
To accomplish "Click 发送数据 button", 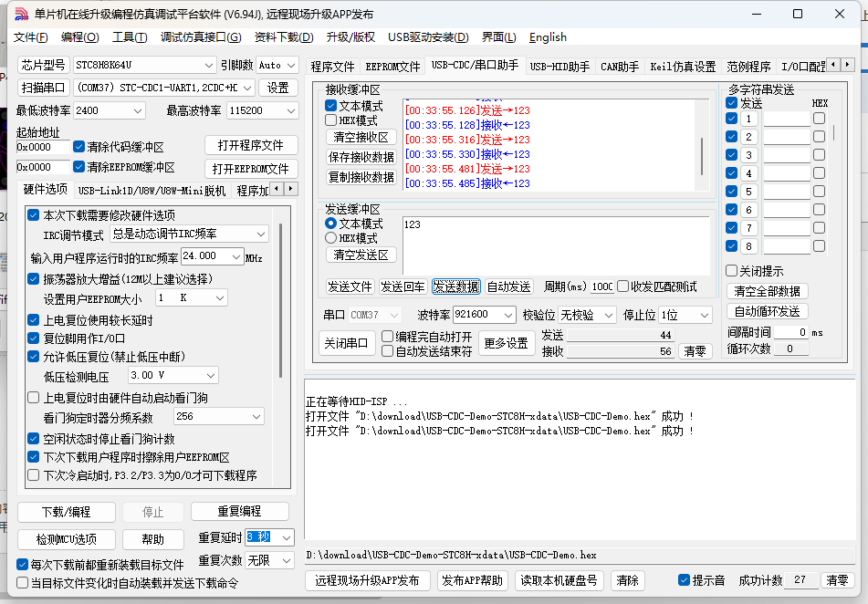I will point(456,286).
